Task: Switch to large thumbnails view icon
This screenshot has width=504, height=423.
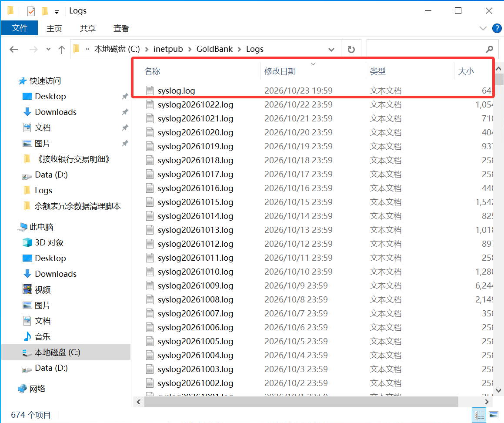Action: pyautogui.click(x=494, y=415)
